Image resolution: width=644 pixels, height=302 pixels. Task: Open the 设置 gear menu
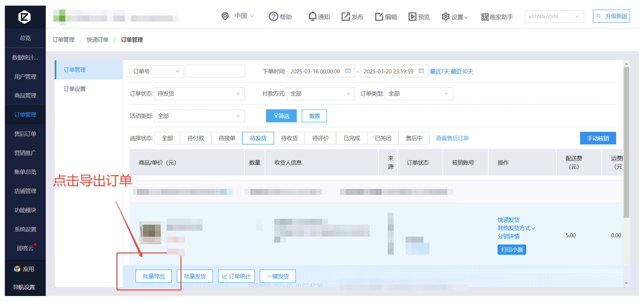(x=455, y=17)
